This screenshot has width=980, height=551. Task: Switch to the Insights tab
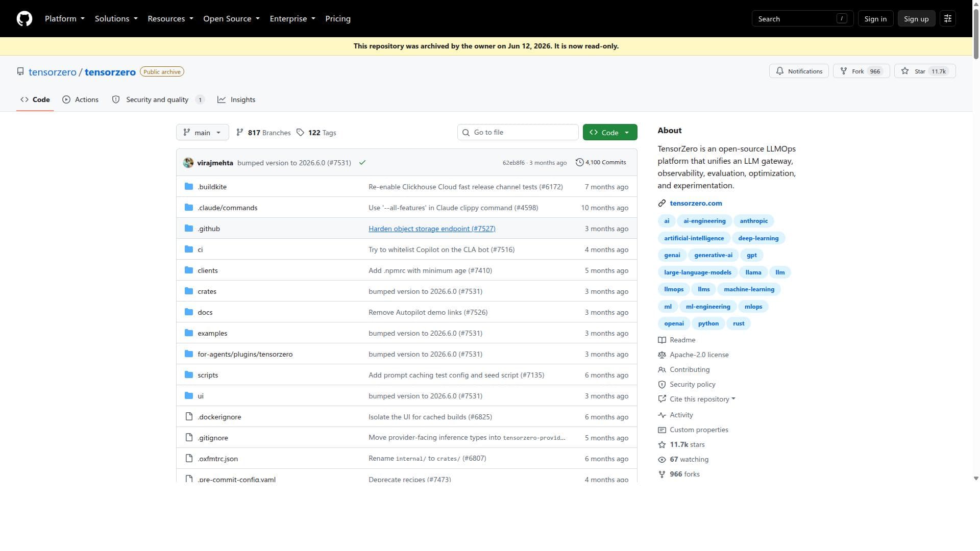point(236,100)
